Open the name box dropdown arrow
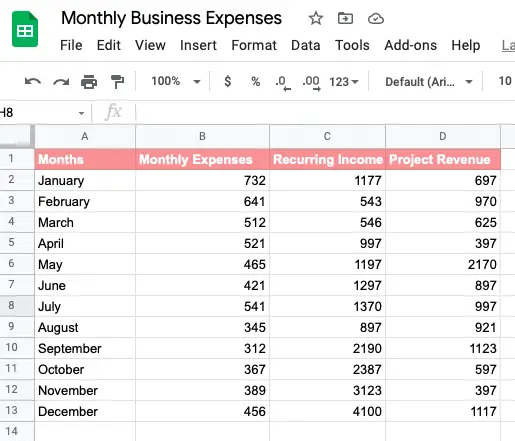The height and width of the screenshot is (441, 515). click(x=81, y=113)
